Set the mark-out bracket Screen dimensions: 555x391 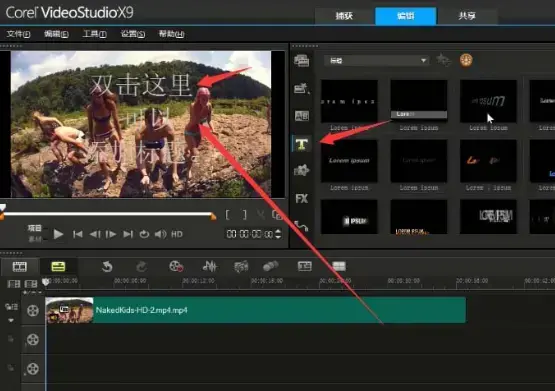tap(244, 214)
